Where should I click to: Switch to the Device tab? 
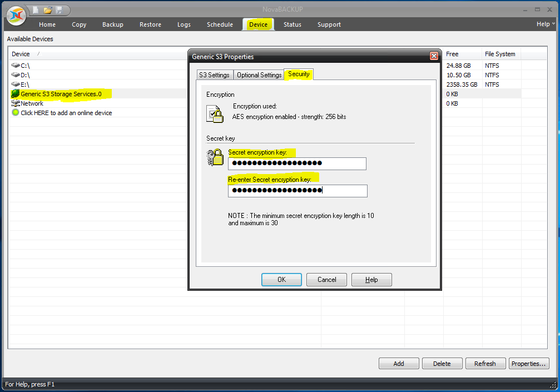point(258,24)
